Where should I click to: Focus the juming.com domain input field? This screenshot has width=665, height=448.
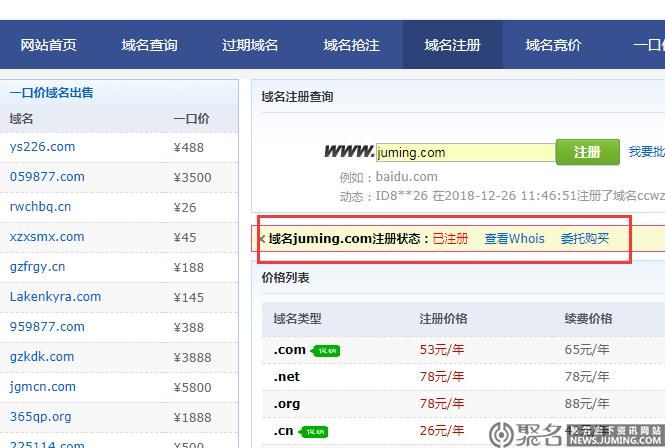coord(465,152)
